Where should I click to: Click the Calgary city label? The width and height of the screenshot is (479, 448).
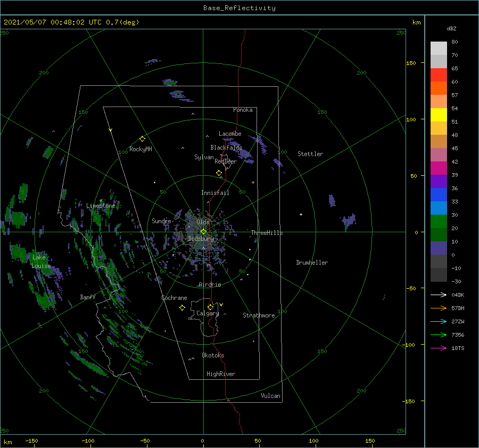click(208, 313)
